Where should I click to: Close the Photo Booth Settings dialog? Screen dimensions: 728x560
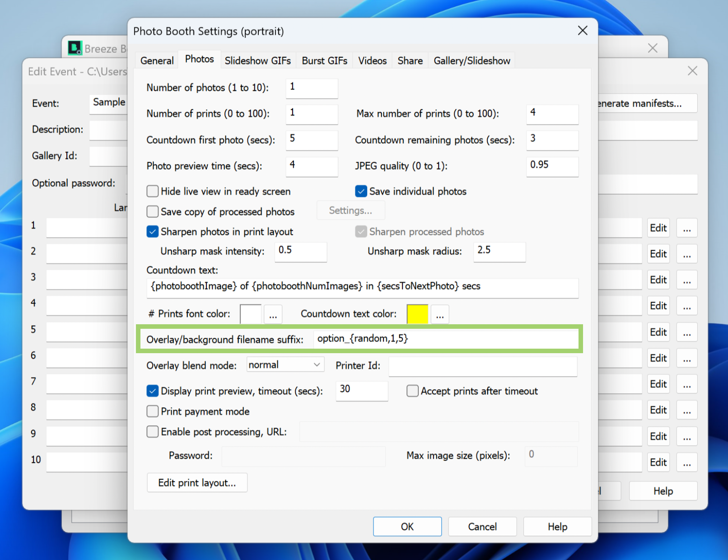[x=583, y=31]
